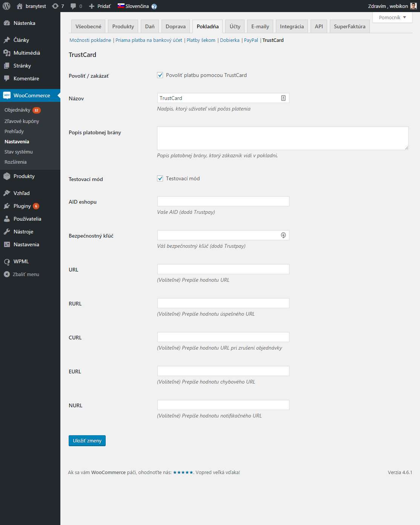The height and width of the screenshot is (525, 420).
Task: Switch to the SuperFaktúra tab
Action: (349, 26)
